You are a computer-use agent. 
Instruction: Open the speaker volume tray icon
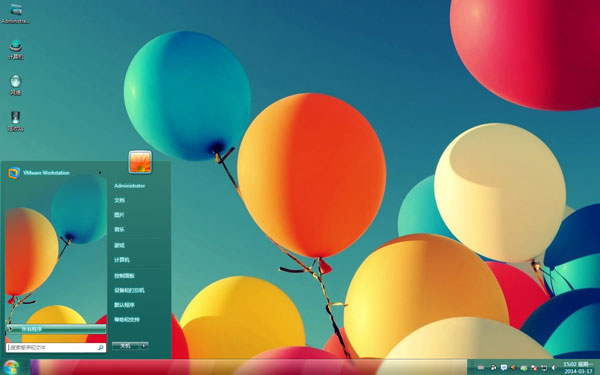(x=554, y=368)
